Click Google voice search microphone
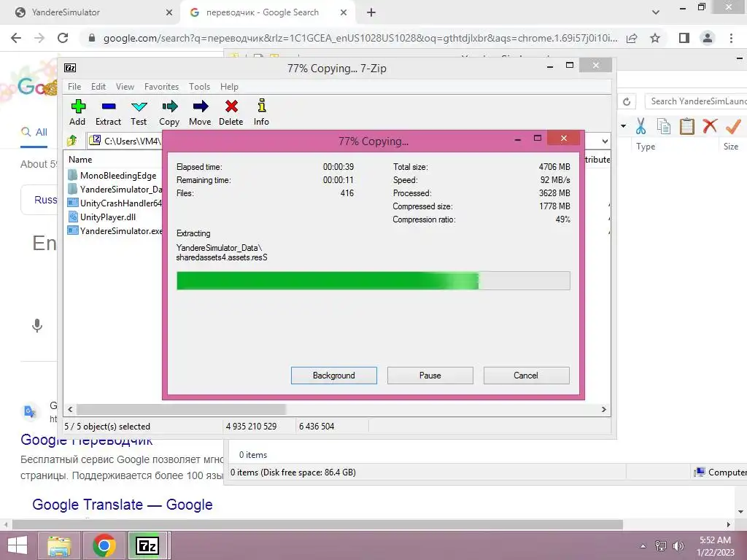The height and width of the screenshot is (560, 747). pos(37,325)
